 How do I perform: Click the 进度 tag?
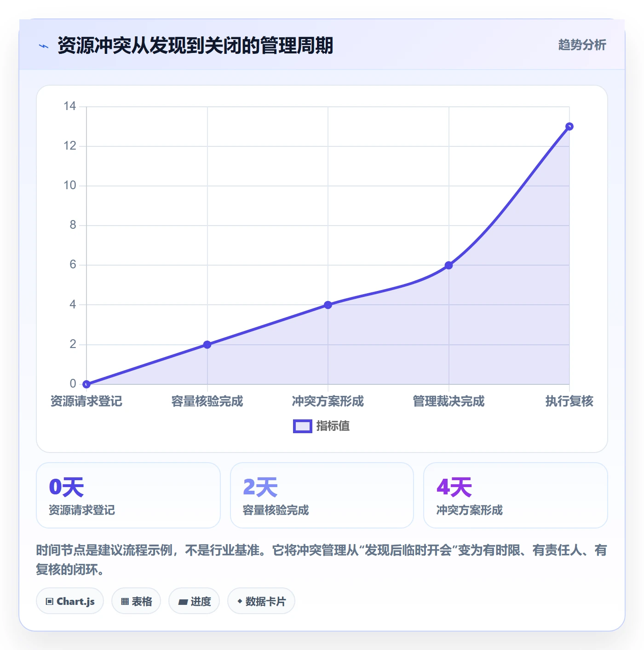pyautogui.click(x=194, y=601)
